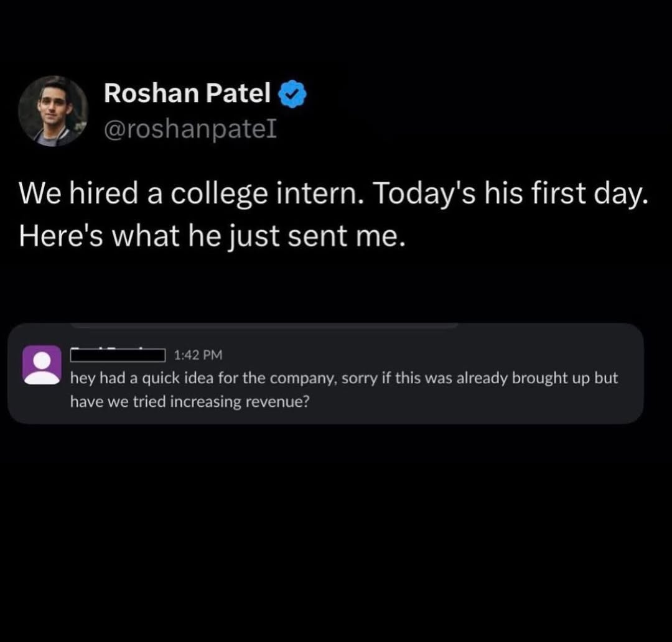
Task: Click "have we tried increasing revenue?" line
Action: pos(189,402)
